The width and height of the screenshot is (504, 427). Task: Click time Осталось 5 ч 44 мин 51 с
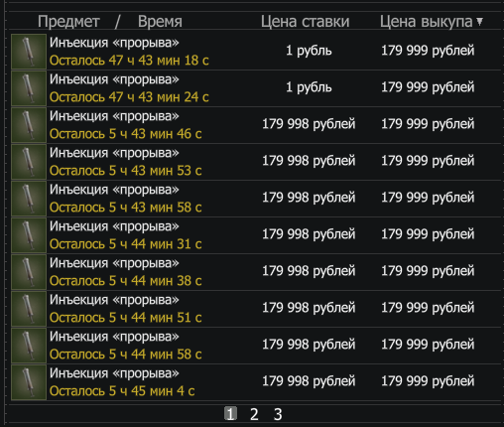(x=125, y=318)
